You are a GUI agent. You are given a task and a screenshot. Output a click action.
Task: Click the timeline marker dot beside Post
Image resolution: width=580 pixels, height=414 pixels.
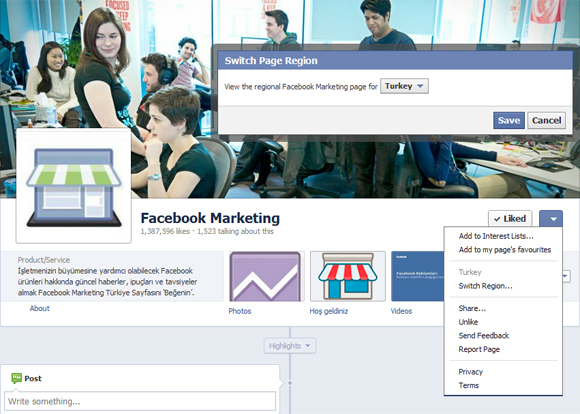tap(290, 383)
